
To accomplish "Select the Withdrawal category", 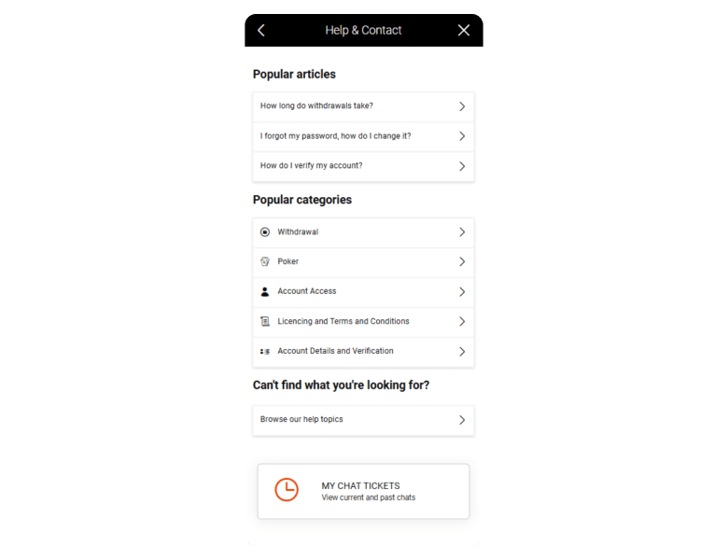I will 299,232.
